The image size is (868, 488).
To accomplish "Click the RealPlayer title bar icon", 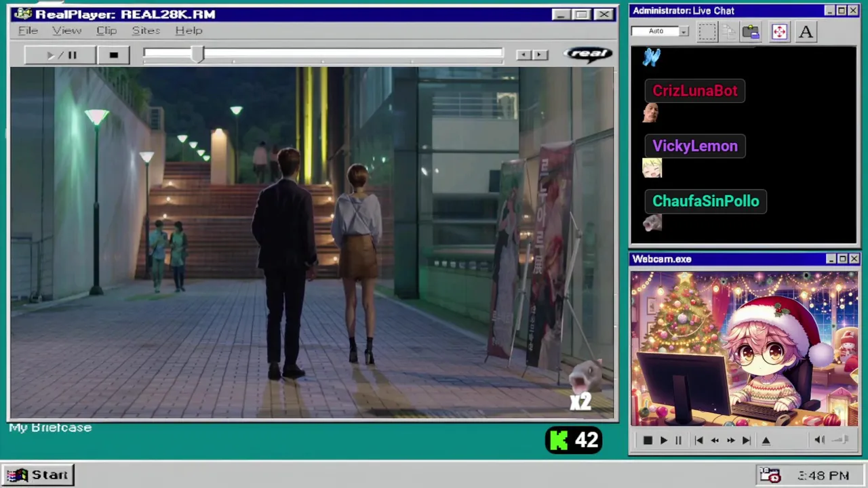I will 22,14.
